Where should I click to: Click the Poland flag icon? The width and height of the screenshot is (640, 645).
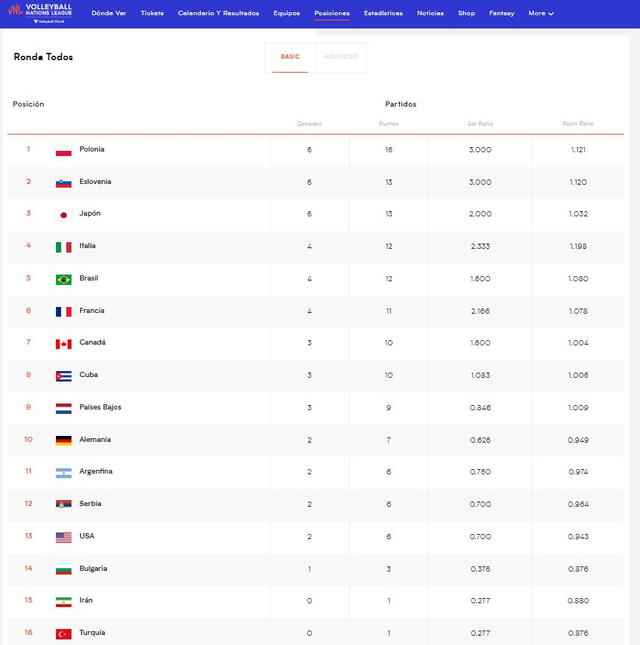[x=63, y=150]
